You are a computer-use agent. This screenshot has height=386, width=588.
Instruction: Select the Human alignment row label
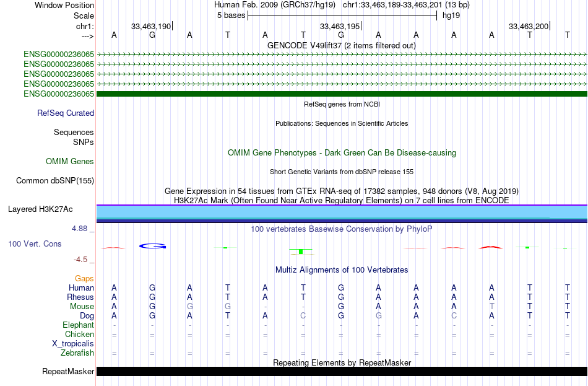[81, 287]
